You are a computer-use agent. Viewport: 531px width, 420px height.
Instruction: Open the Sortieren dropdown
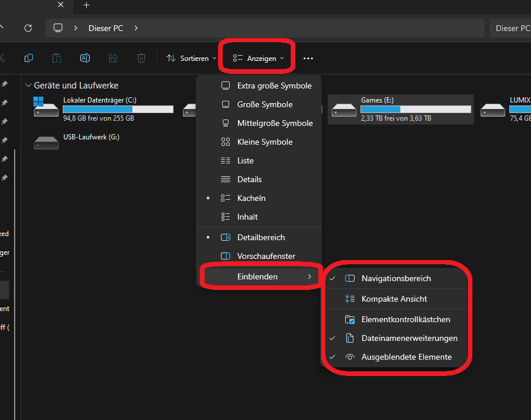tap(191, 58)
